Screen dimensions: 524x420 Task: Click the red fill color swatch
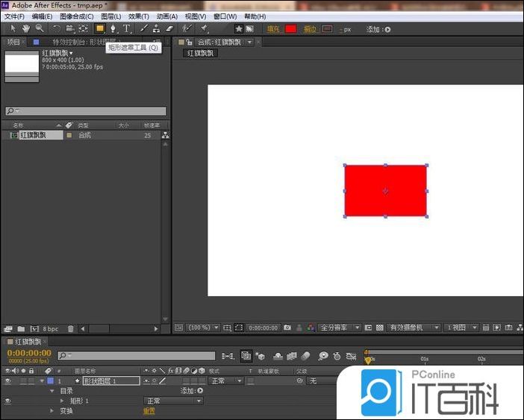pyautogui.click(x=290, y=29)
